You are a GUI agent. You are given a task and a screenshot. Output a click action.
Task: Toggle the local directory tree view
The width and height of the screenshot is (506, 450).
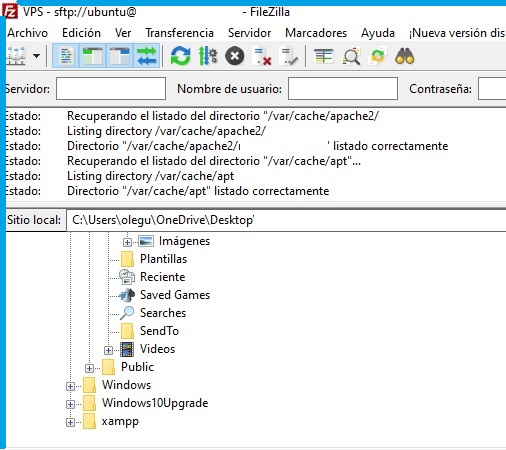(93, 56)
